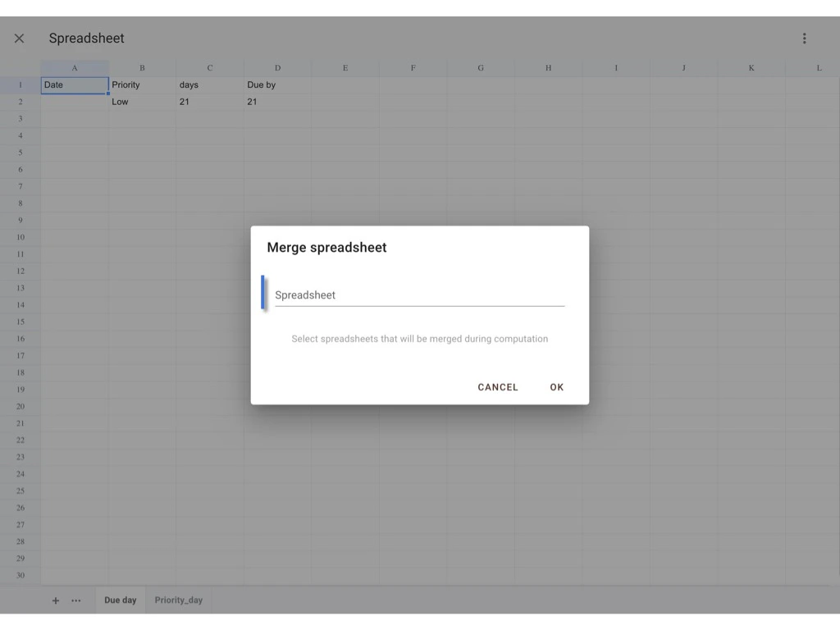
Task: Confirm merge by pressing OK
Action: 556,386
